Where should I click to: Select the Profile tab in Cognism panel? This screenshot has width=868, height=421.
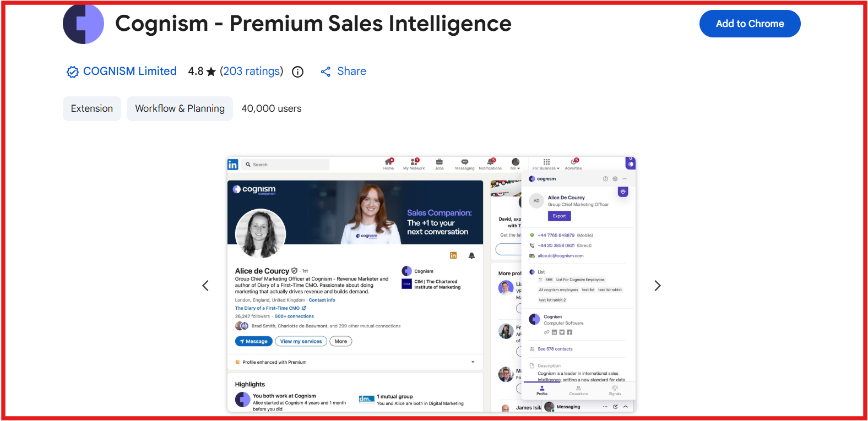[542, 391]
